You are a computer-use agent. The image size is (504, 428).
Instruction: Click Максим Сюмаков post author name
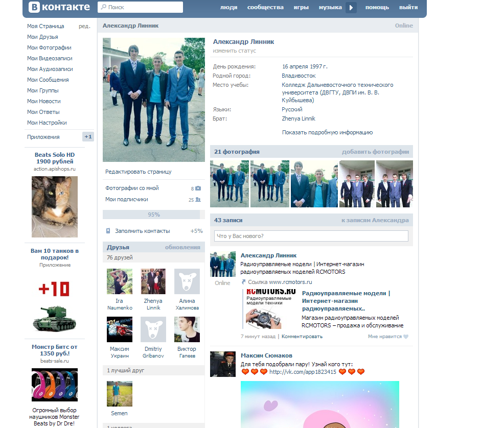click(x=266, y=355)
